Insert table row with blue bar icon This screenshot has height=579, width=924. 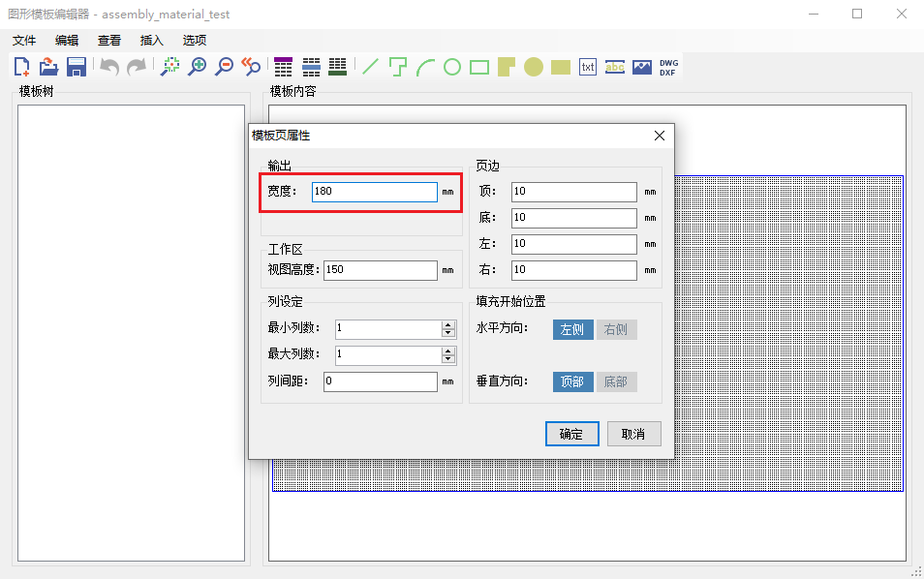(311, 67)
